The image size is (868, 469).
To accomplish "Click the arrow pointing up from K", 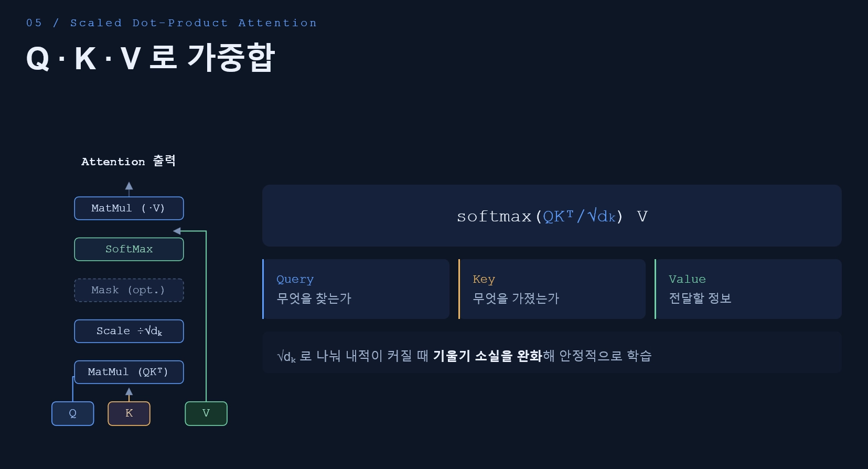I will tap(129, 394).
